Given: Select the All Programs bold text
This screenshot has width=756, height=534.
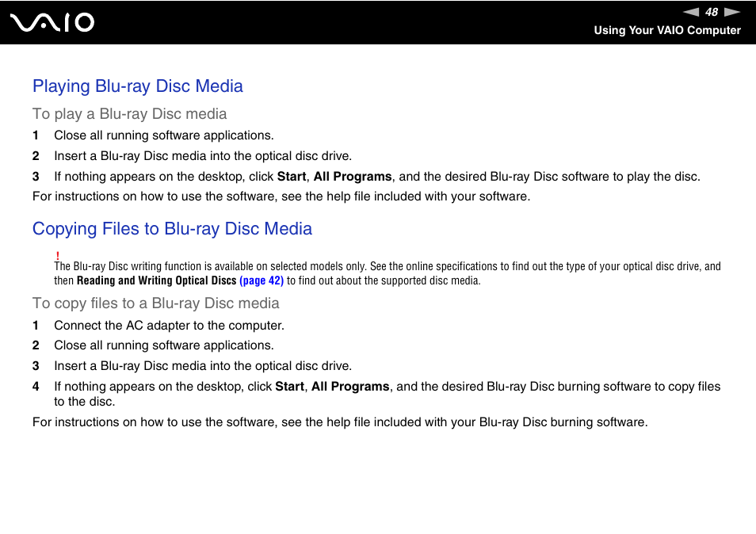Looking at the screenshot, I should tap(352, 176).
